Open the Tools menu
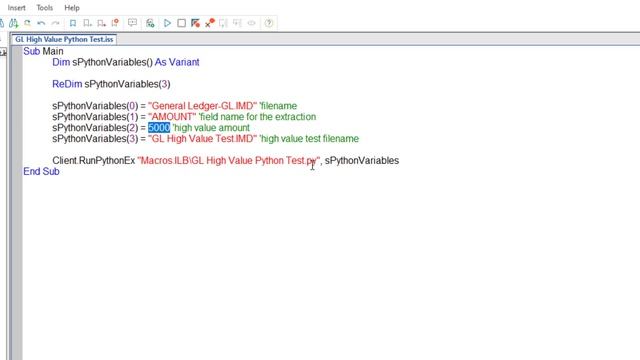This screenshot has height=360, width=640. (x=44, y=8)
